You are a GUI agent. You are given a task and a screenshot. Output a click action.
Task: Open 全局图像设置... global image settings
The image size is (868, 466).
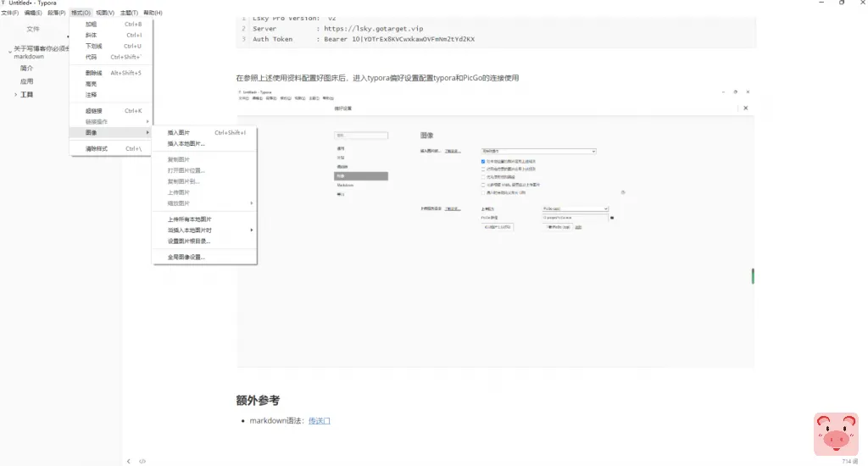[205, 258]
